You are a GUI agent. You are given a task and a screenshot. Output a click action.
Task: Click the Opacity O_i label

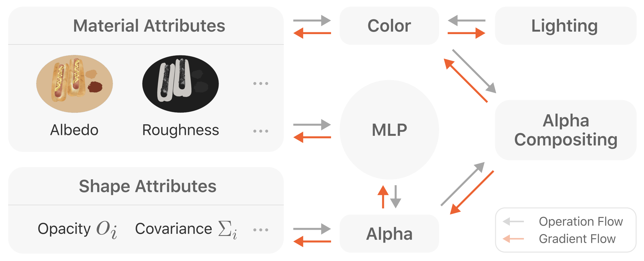point(77,229)
